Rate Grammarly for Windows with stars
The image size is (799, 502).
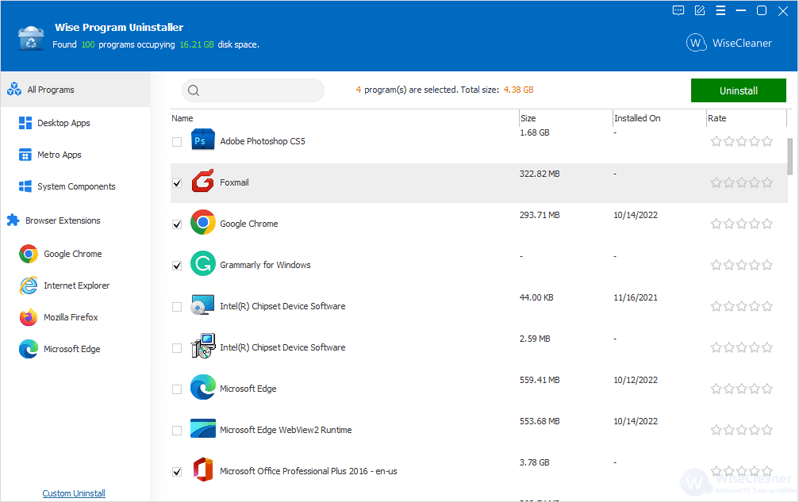(x=741, y=265)
